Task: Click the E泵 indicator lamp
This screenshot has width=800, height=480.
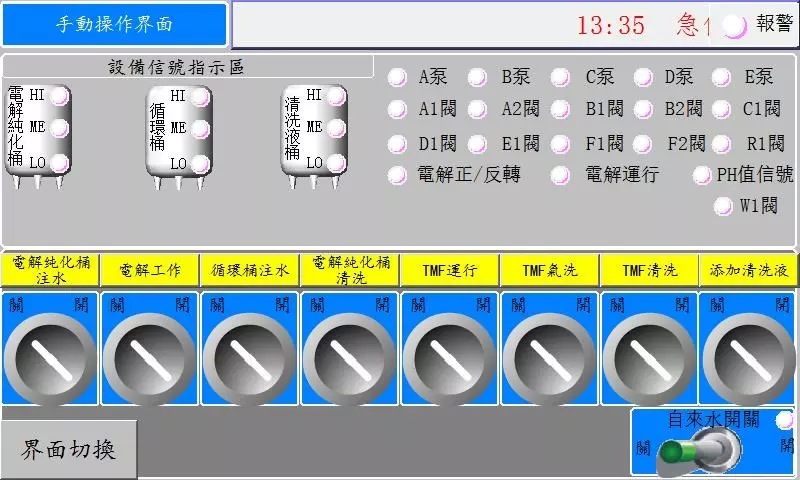Action: (721, 77)
